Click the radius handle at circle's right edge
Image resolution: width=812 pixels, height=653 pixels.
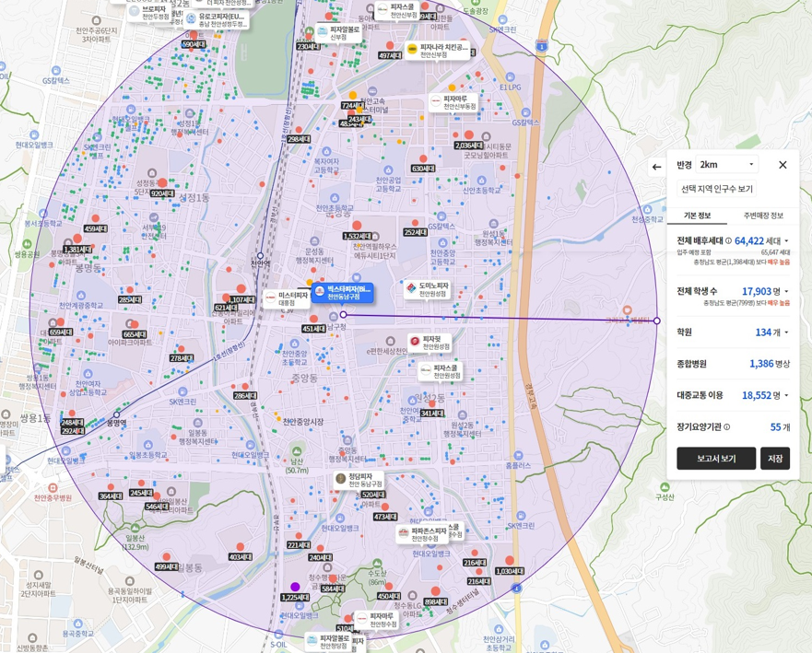pyautogui.click(x=657, y=321)
